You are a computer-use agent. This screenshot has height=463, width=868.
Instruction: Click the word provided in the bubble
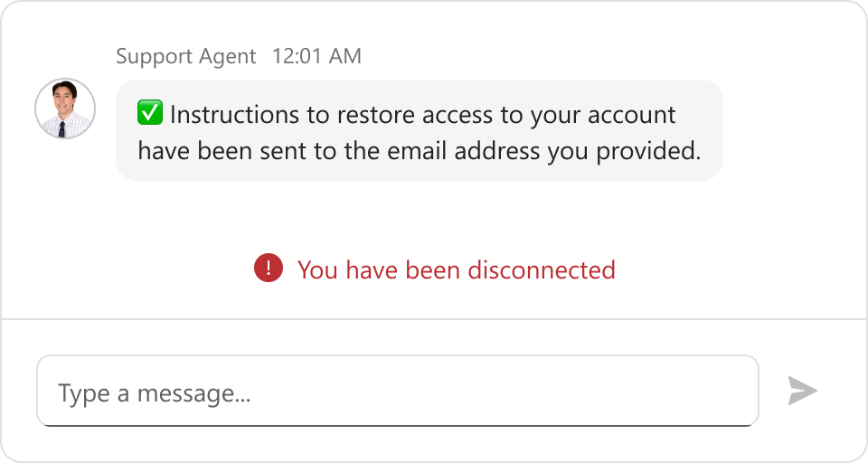[647, 150]
